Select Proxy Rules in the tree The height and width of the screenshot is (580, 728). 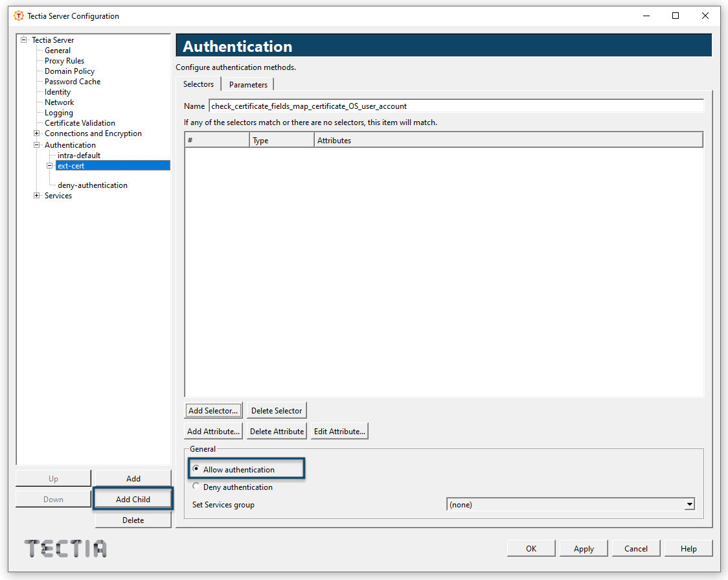65,61
